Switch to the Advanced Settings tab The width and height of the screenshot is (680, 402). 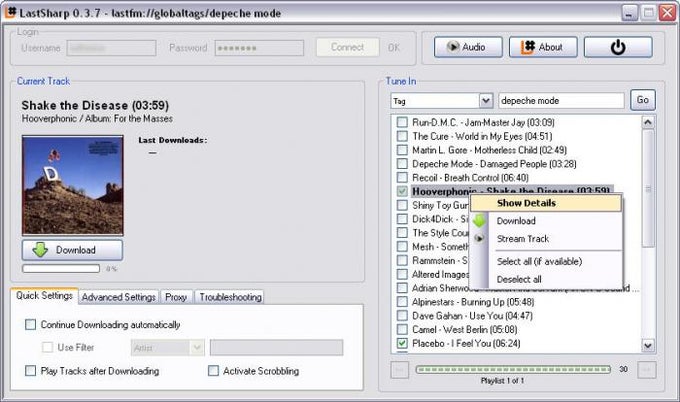pyautogui.click(x=119, y=297)
